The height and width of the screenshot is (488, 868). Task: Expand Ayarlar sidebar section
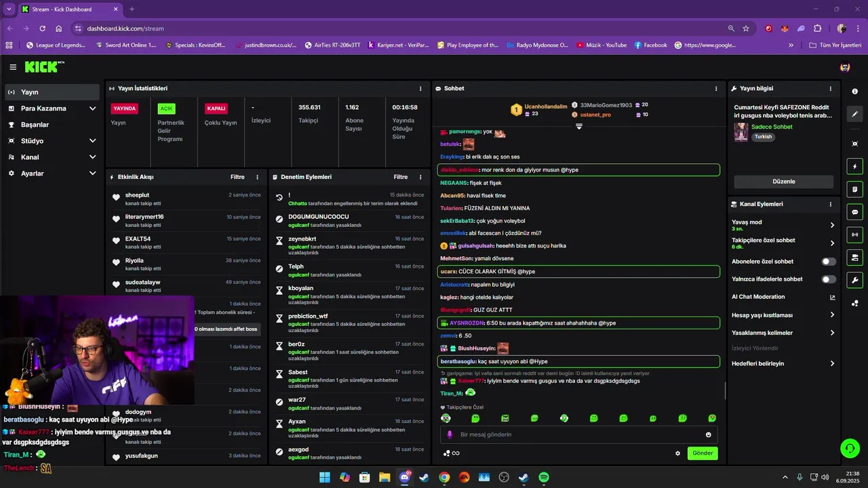92,174
